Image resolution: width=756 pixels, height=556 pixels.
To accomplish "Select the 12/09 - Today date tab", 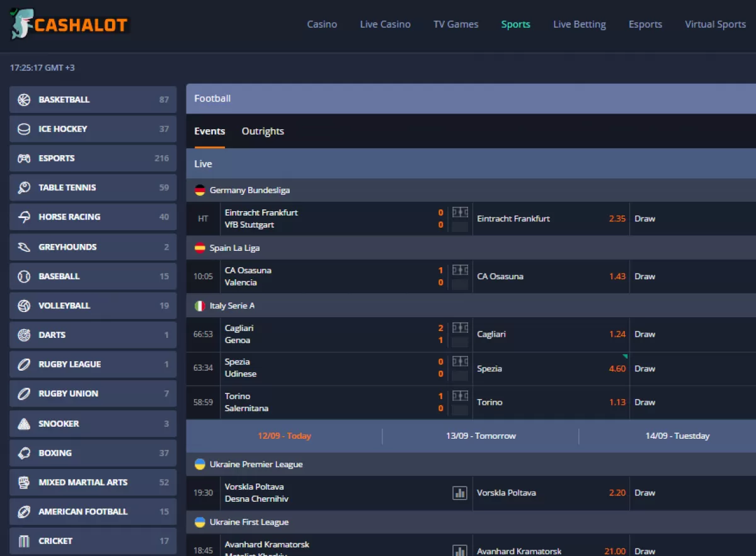I will coord(284,436).
